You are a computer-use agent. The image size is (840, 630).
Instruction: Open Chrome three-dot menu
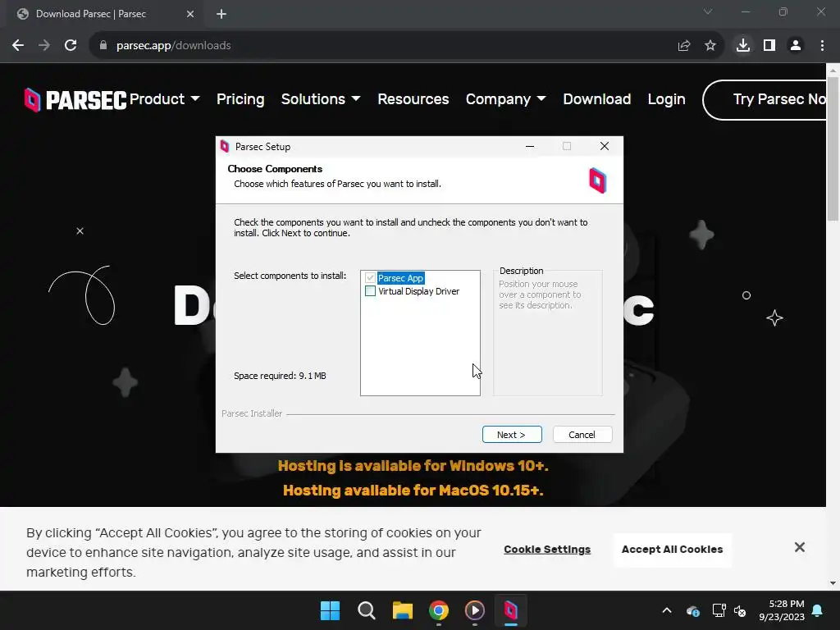(x=822, y=46)
